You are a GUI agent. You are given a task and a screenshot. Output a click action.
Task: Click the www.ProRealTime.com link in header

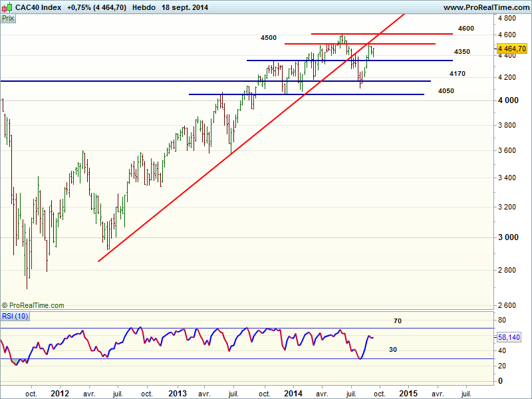tap(485, 7)
